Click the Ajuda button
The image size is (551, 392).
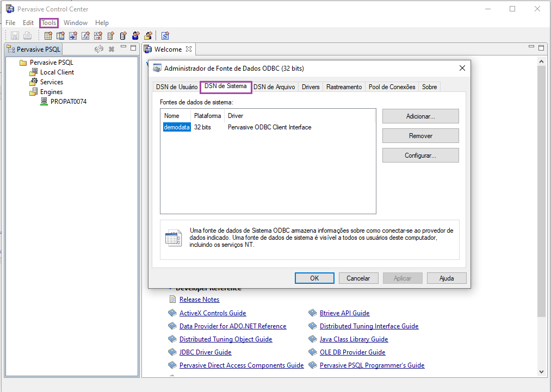(447, 278)
